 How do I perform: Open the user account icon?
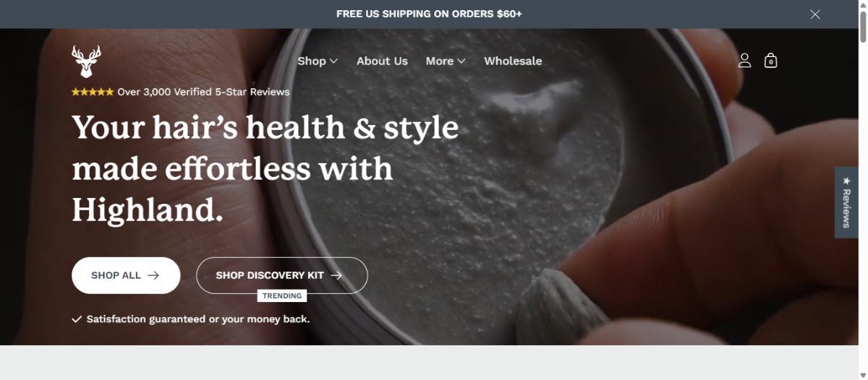pyautogui.click(x=744, y=61)
